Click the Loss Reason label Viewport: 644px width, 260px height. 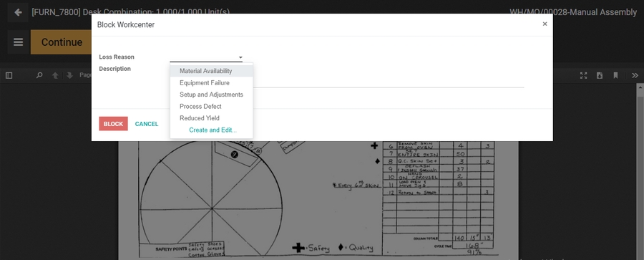117,57
